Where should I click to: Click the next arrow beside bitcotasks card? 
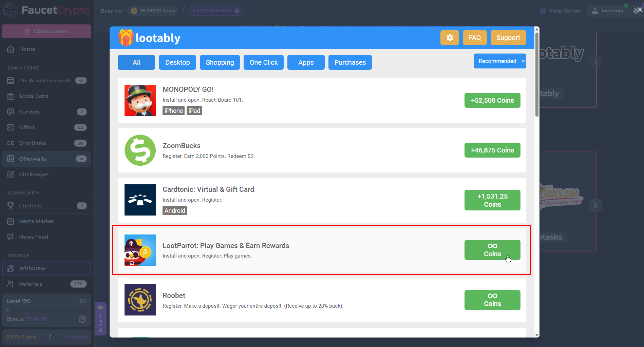coord(595,206)
